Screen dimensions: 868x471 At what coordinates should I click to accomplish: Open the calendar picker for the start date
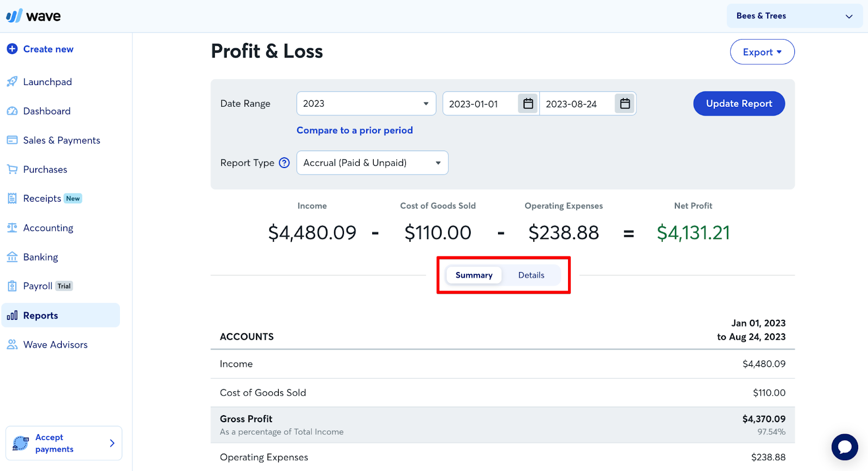tap(527, 104)
